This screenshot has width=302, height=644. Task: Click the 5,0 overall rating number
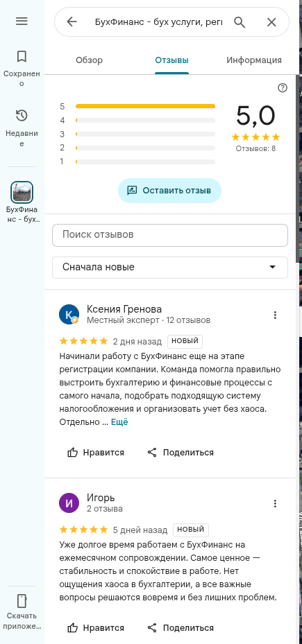tap(255, 115)
